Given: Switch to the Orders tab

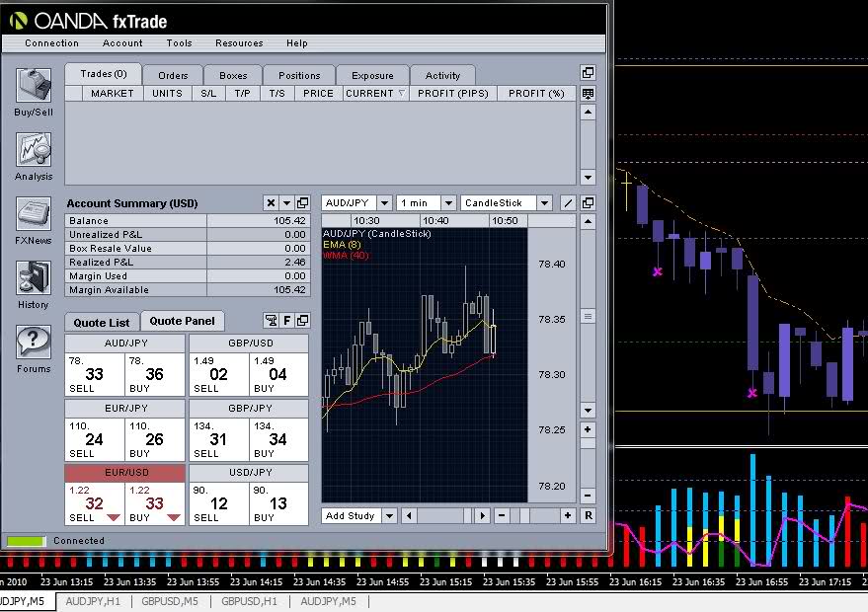Looking at the screenshot, I should 173,75.
